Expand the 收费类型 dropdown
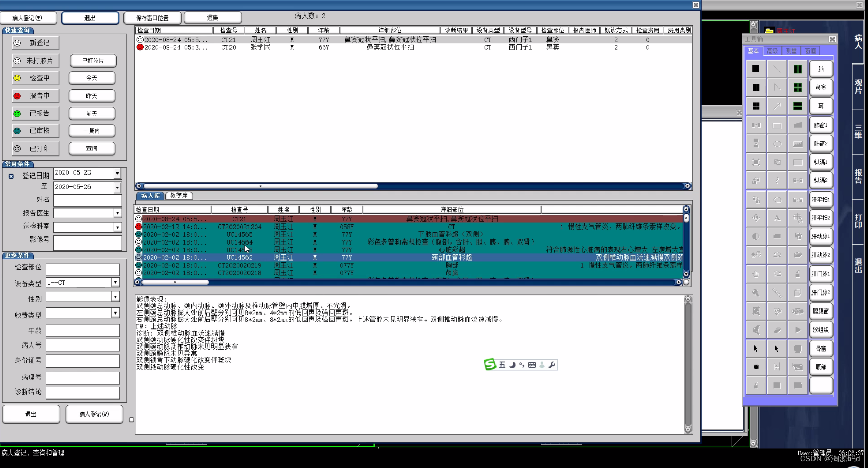The height and width of the screenshot is (468, 868). (x=115, y=313)
